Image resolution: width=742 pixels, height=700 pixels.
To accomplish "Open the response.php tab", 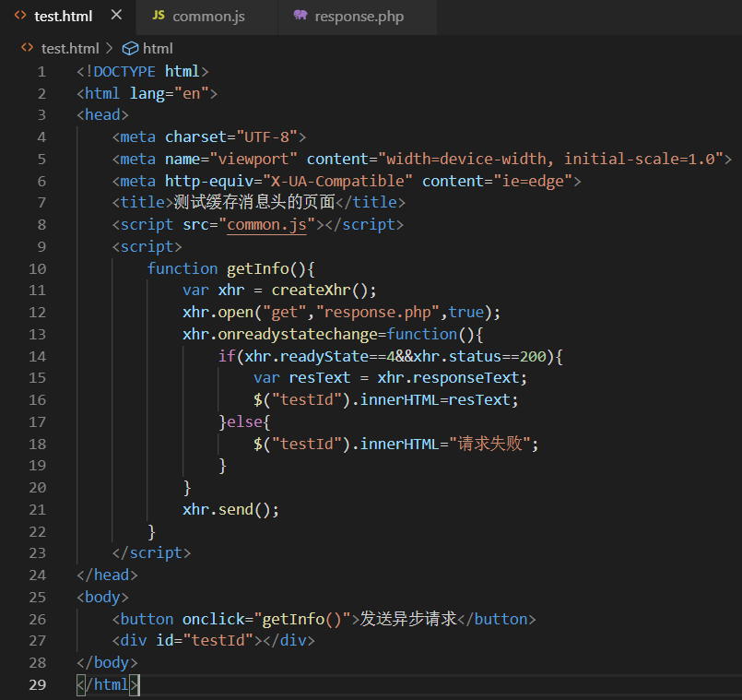I will tap(359, 17).
